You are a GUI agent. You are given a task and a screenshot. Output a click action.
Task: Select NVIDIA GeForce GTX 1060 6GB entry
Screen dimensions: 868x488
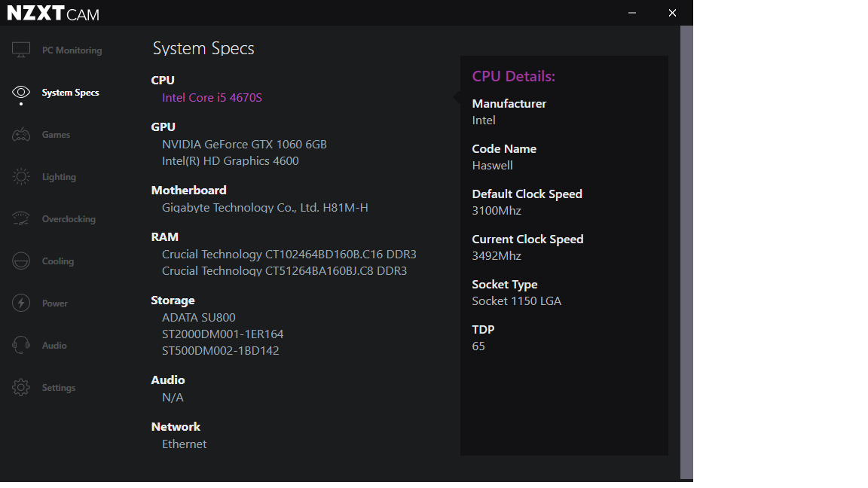pos(244,145)
